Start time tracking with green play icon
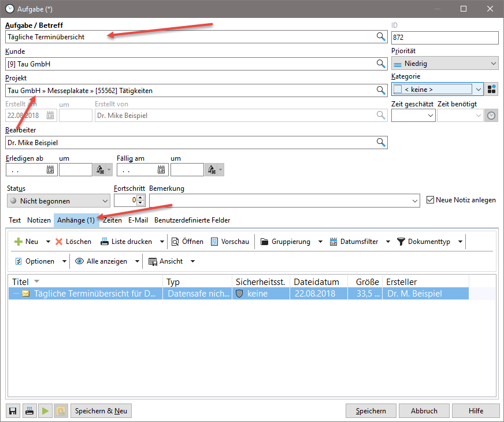 tap(45, 411)
